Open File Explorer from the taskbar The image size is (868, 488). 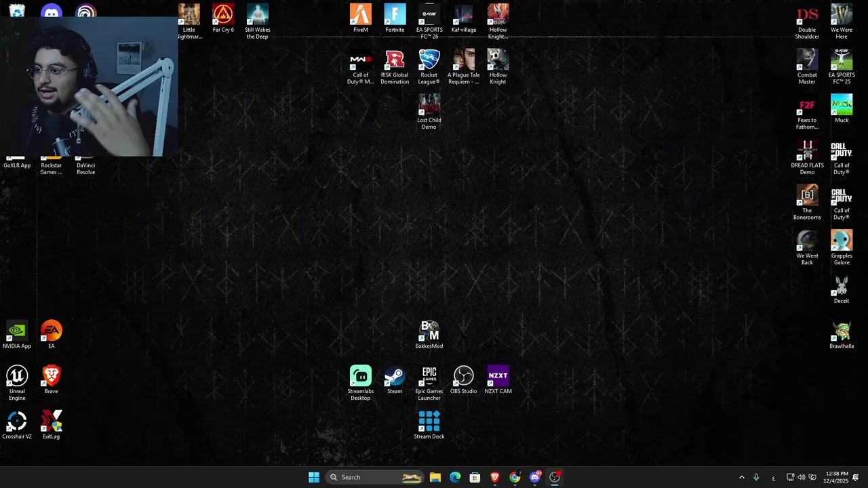[x=435, y=477]
